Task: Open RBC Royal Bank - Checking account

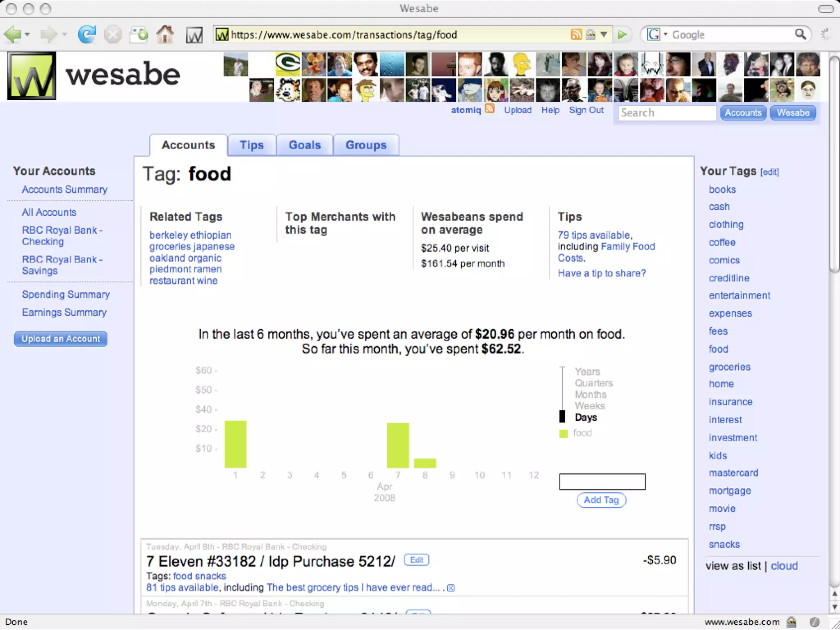Action: click(62, 236)
